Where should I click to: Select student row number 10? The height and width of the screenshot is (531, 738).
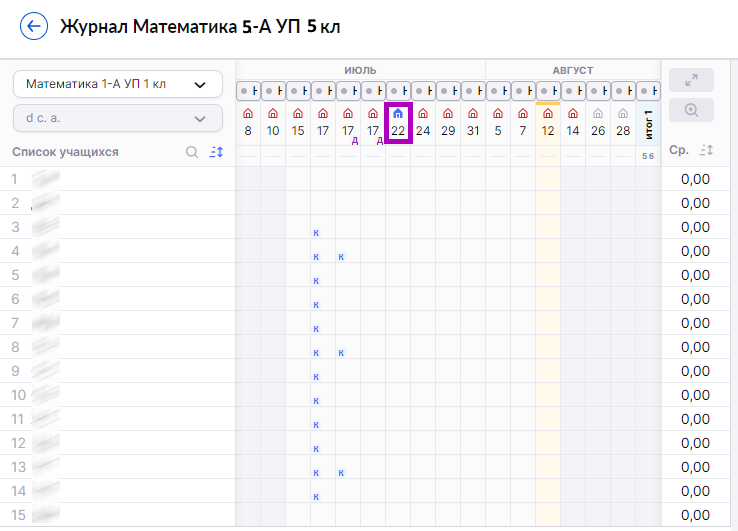tap(118, 395)
